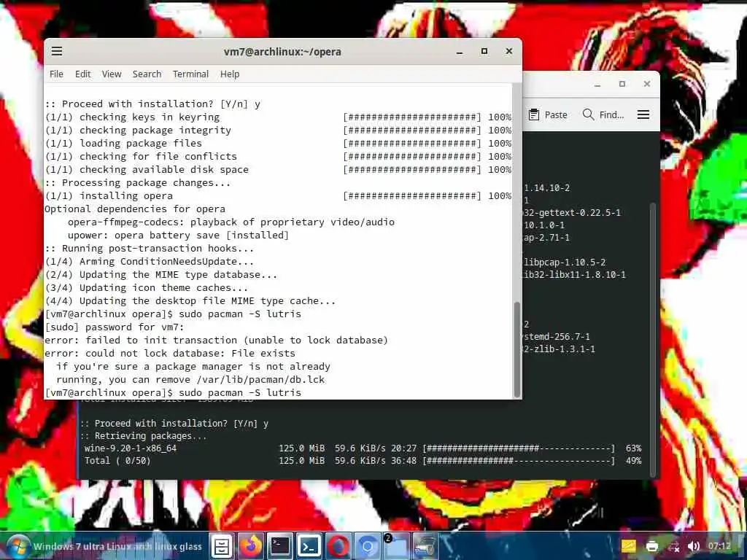Click the last 'sudo pacman -S lutris' prompt line
Image resolution: width=747 pixels, height=560 pixels.
[173, 393]
